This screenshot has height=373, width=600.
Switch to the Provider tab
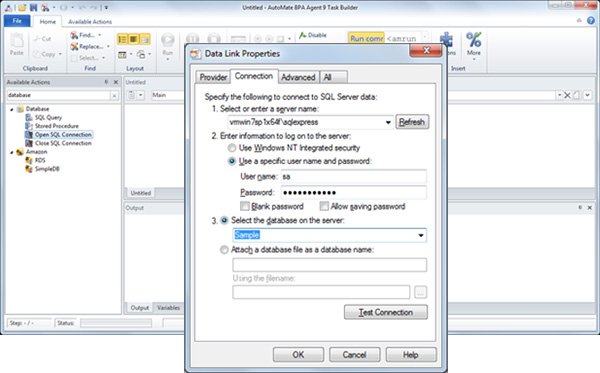tap(213, 77)
